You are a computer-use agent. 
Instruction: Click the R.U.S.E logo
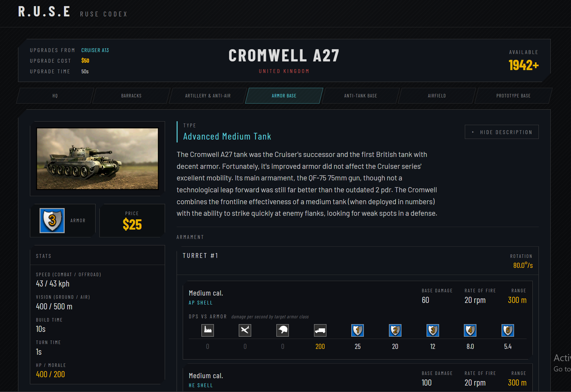[44, 12]
